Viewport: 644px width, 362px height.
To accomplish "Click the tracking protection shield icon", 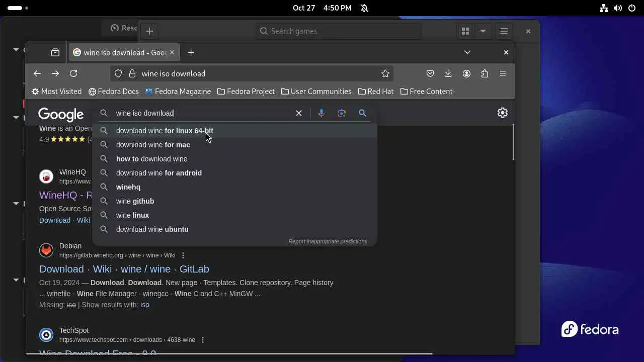I will pyautogui.click(x=118, y=73).
